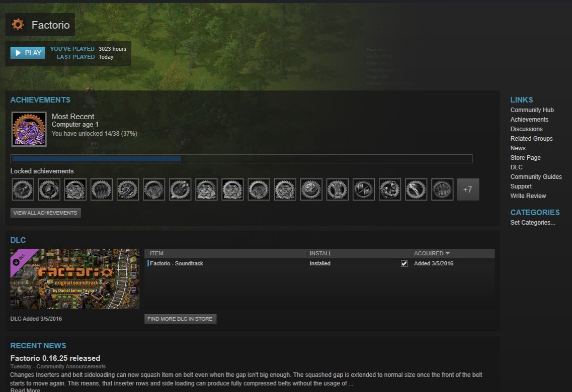
Task: Select the first locked achievement icon
Action: coord(23,189)
